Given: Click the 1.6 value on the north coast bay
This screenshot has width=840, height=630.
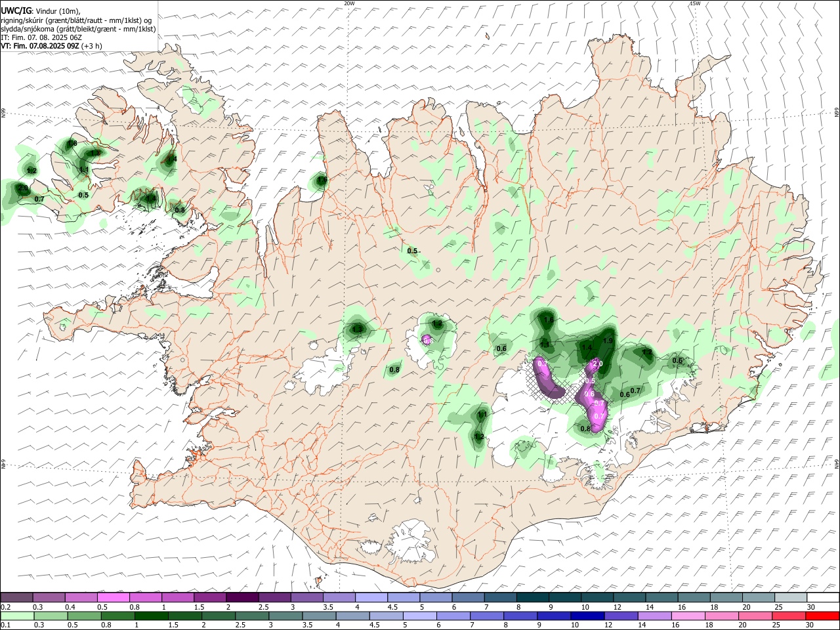Looking at the screenshot, I should pos(322,180).
